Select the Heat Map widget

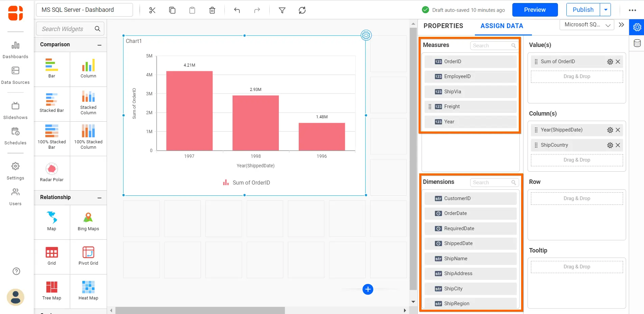click(88, 290)
